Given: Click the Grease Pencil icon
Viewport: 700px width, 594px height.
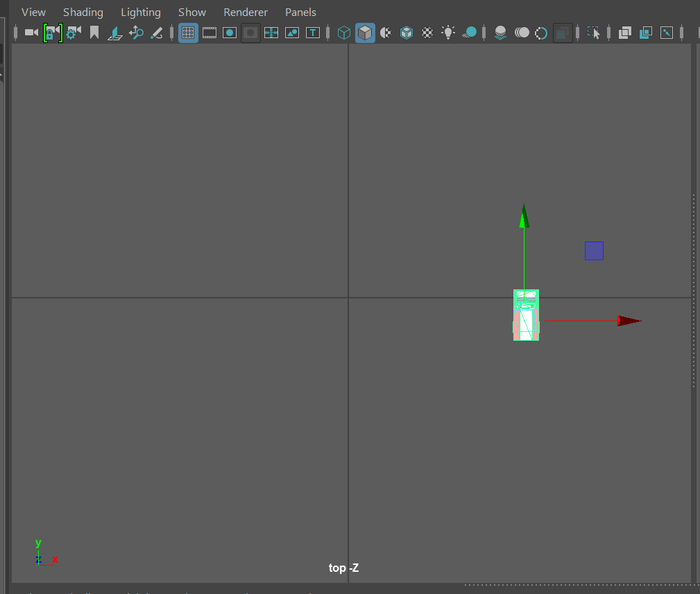Looking at the screenshot, I should pos(157,33).
